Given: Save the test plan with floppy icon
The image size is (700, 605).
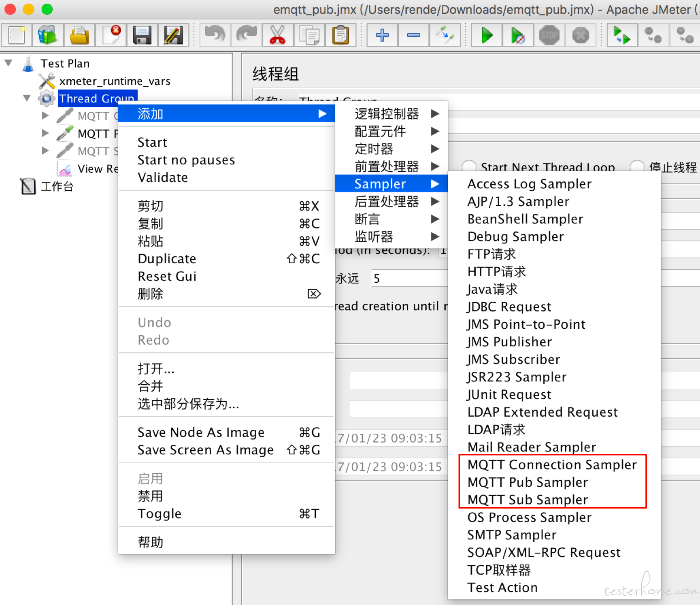Looking at the screenshot, I should (142, 35).
